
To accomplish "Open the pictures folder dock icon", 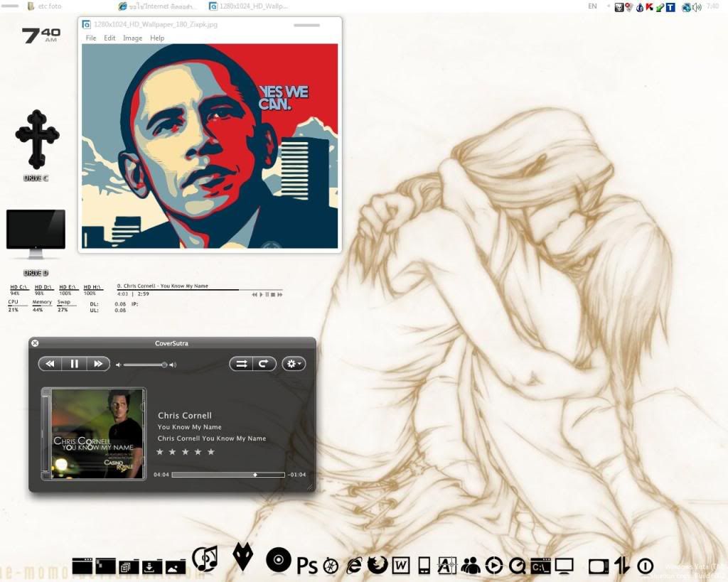I will pyautogui.click(x=176, y=567).
